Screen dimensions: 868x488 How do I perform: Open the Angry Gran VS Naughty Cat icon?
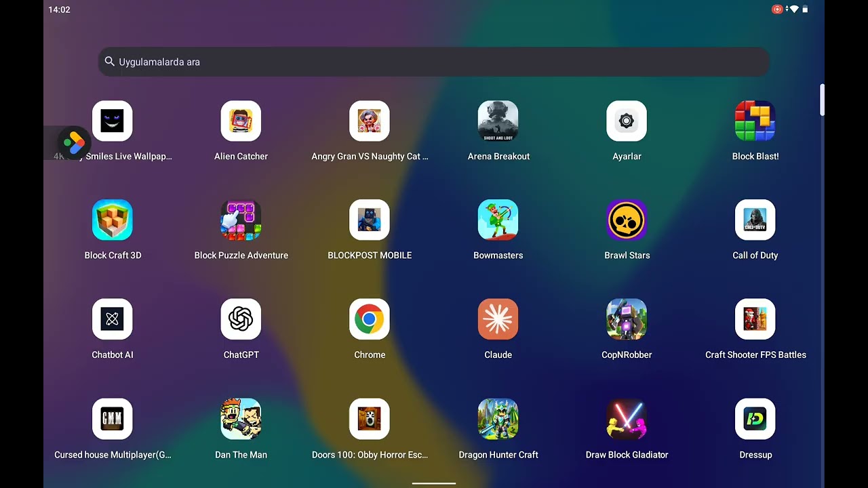(x=370, y=121)
